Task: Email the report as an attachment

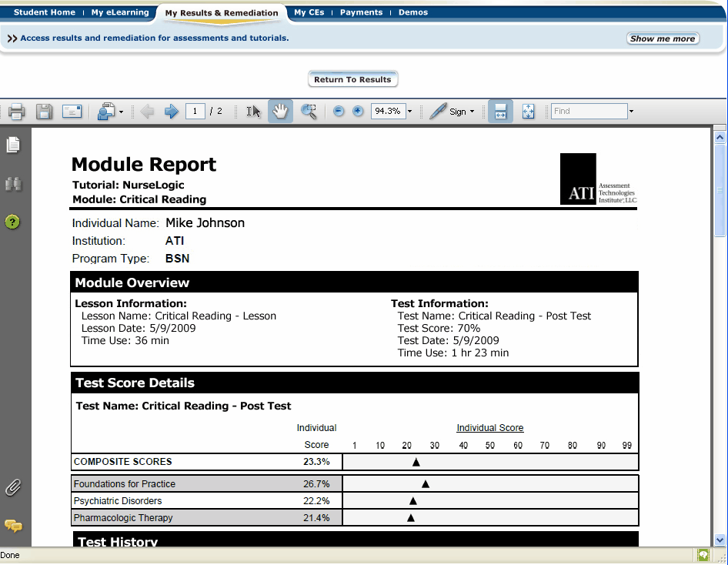Action: coord(72,111)
